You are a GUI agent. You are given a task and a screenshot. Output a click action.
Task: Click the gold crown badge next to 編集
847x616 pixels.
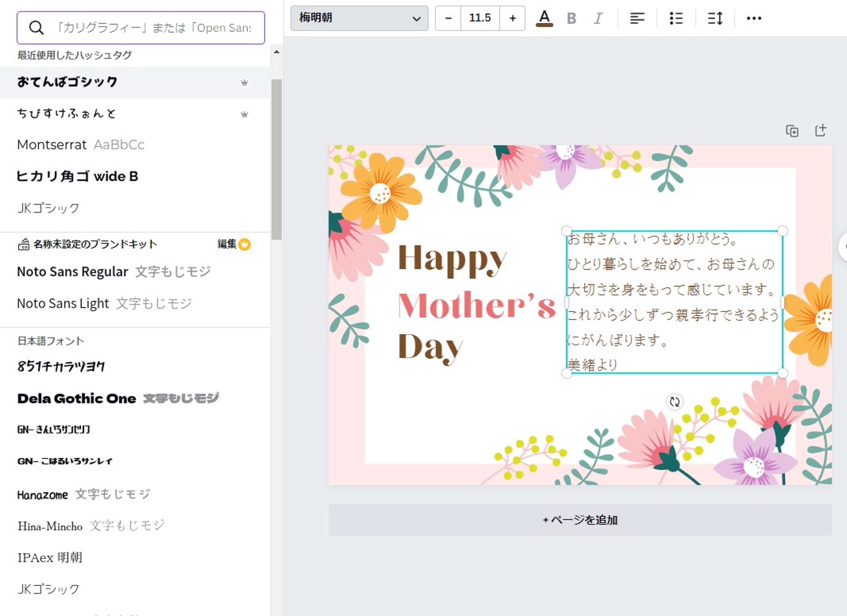click(244, 244)
